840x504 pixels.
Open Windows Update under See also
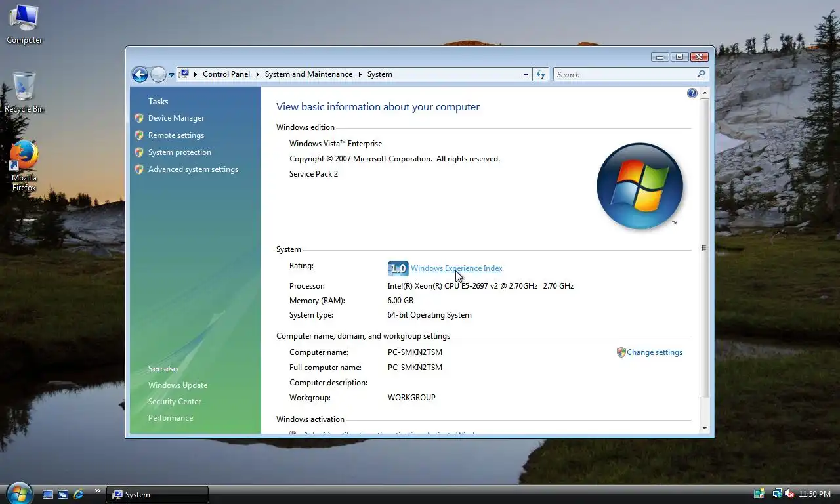point(178,385)
